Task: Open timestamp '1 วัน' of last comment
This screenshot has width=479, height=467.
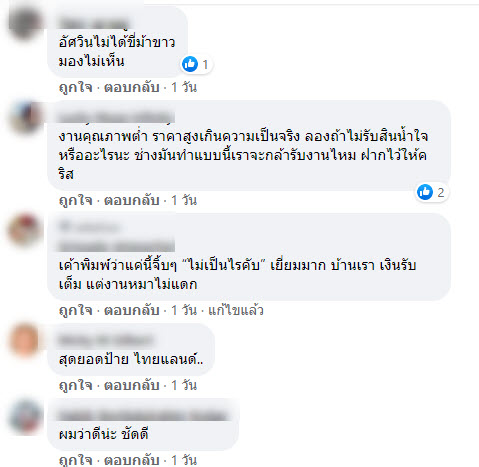Action: [x=184, y=460]
